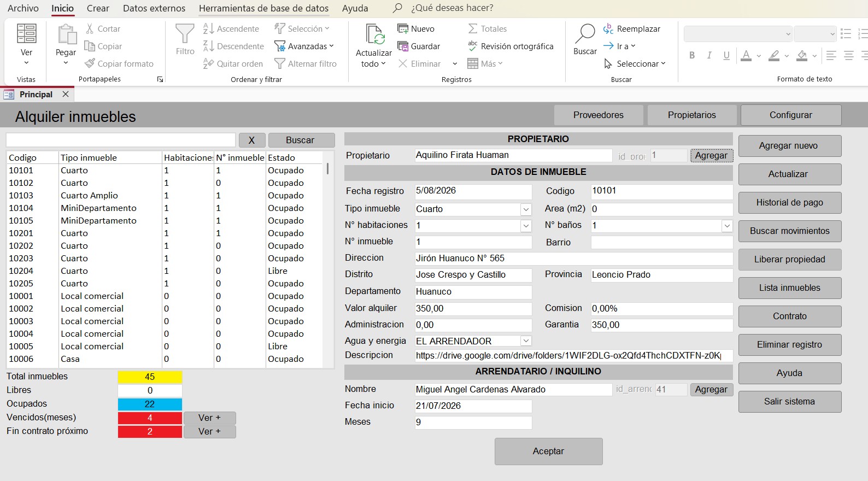Toggle bold text formatting

(692, 55)
